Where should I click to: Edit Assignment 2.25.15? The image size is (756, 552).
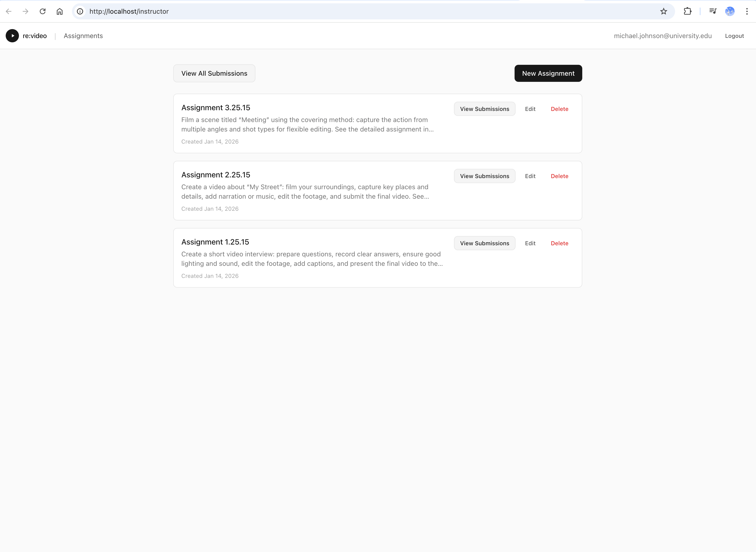[530, 176]
